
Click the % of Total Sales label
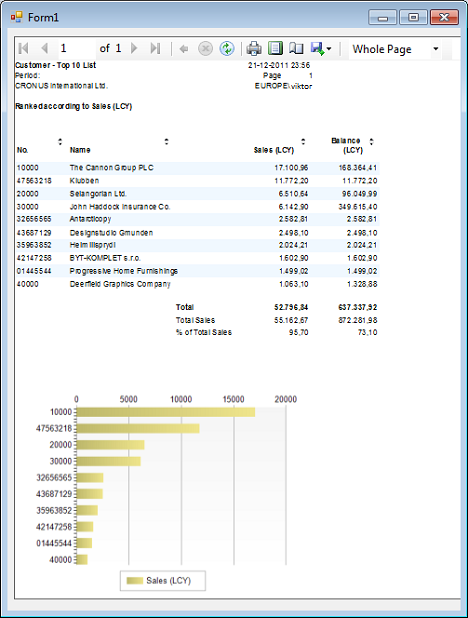coord(204,332)
